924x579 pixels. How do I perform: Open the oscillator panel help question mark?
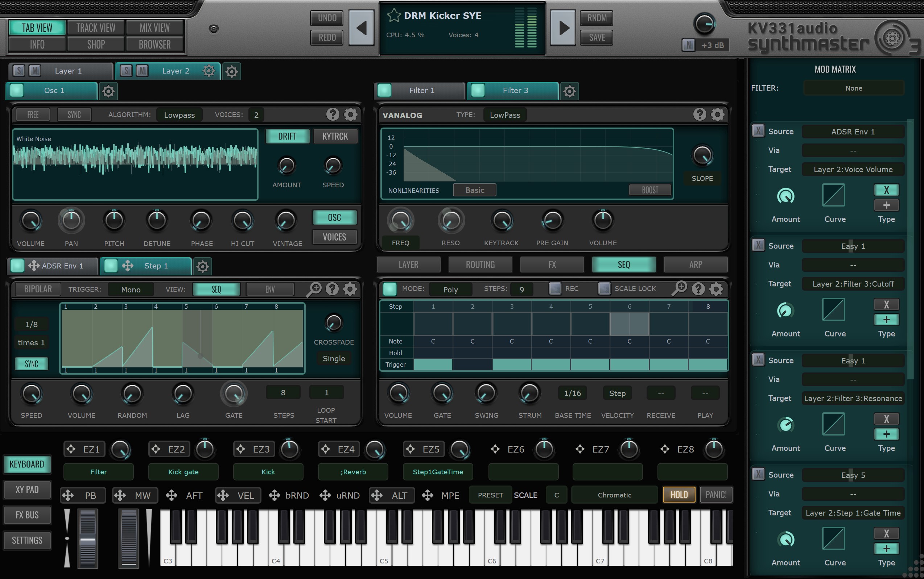[333, 114]
